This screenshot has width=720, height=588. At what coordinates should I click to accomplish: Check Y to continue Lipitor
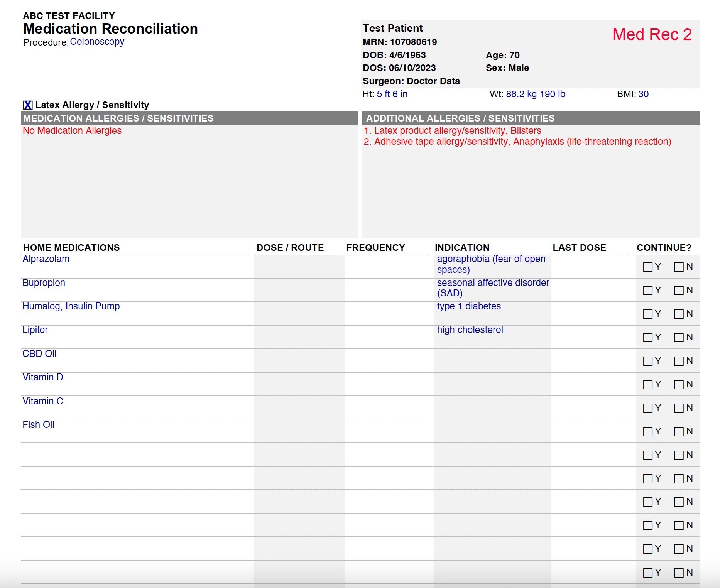pos(648,337)
